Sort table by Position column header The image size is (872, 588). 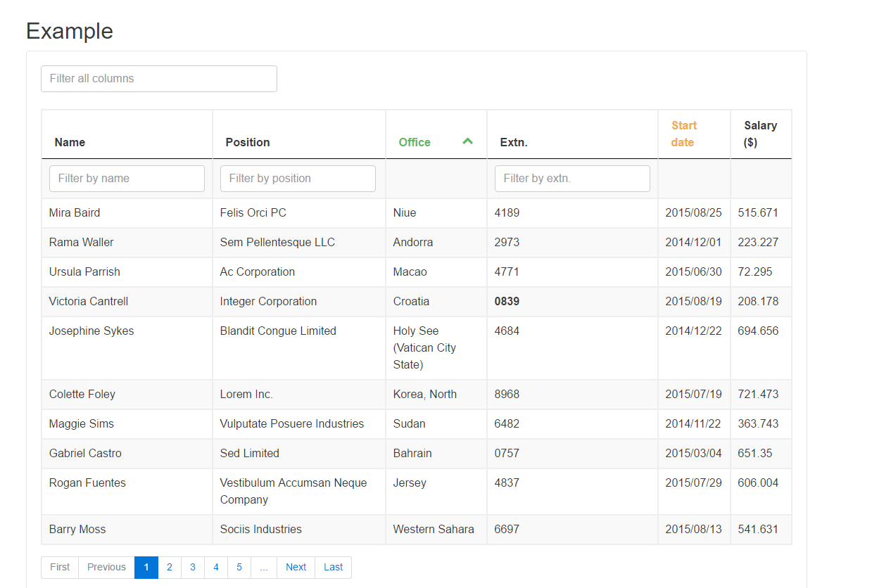click(x=247, y=142)
